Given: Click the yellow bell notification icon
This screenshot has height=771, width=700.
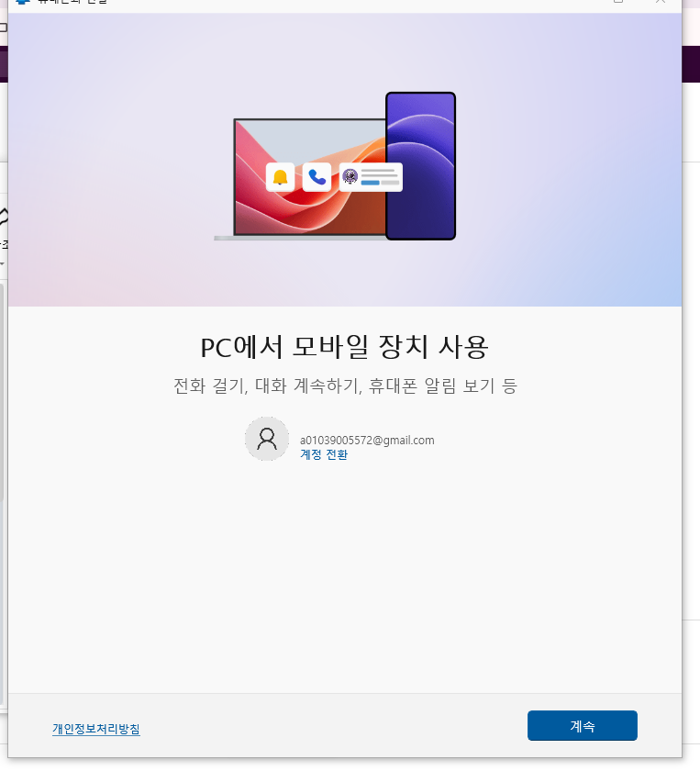Looking at the screenshot, I should pos(280,177).
